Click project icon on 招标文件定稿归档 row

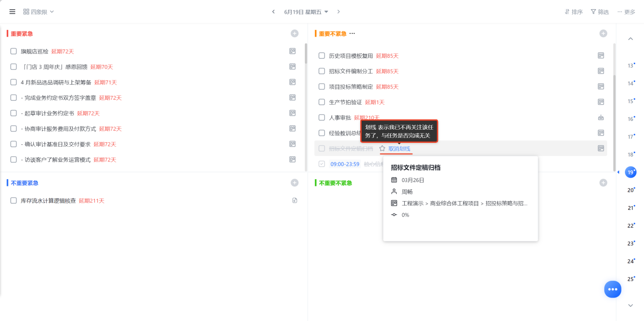tap(601, 148)
